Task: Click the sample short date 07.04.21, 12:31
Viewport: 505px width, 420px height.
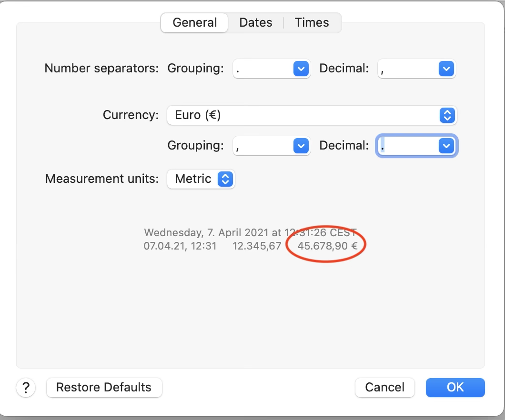Action: [x=180, y=246]
